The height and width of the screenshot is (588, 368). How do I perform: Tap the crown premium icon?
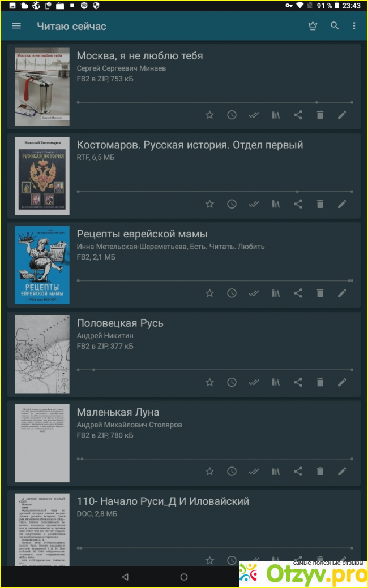tap(313, 26)
